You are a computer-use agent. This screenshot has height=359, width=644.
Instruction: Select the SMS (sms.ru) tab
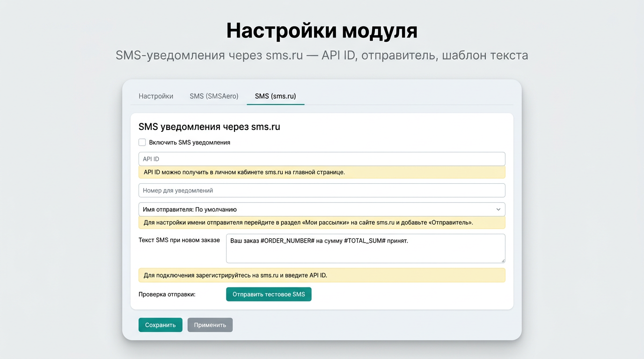tap(275, 96)
